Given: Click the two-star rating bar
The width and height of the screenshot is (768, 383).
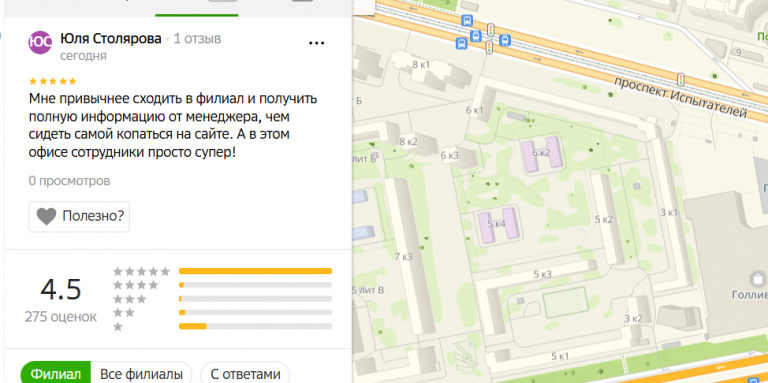Looking at the screenshot, I should (x=255, y=312).
